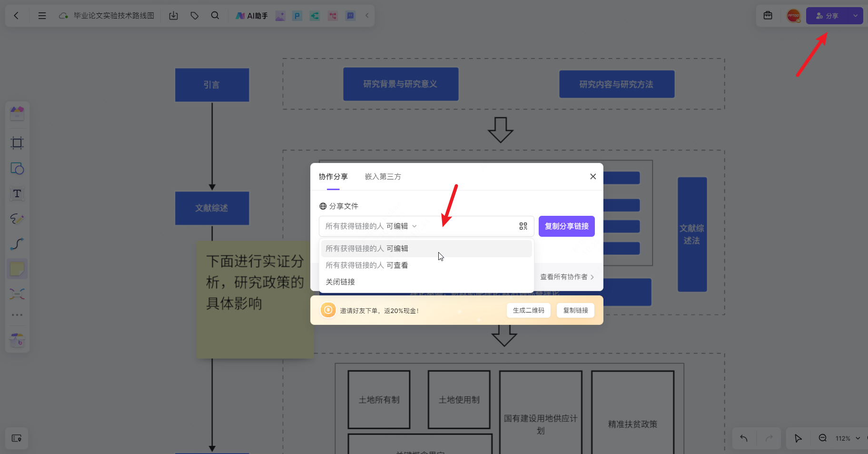Select the shapes tool
Image resolution: width=868 pixels, height=454 pixels.
17,169
